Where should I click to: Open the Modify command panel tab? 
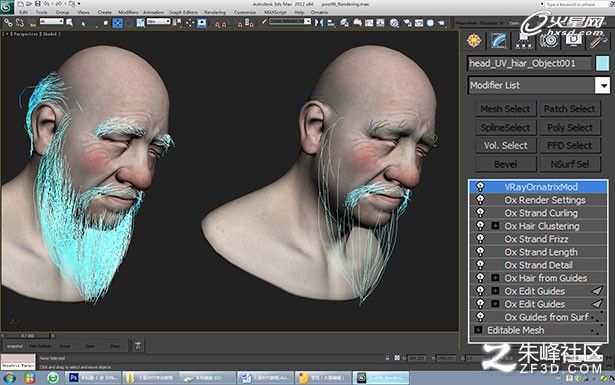(498, 41)
